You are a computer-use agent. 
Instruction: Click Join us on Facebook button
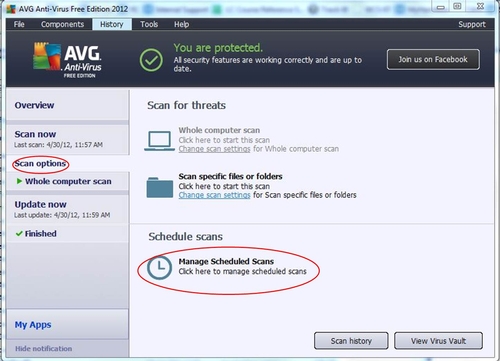[x=433, y=60]
